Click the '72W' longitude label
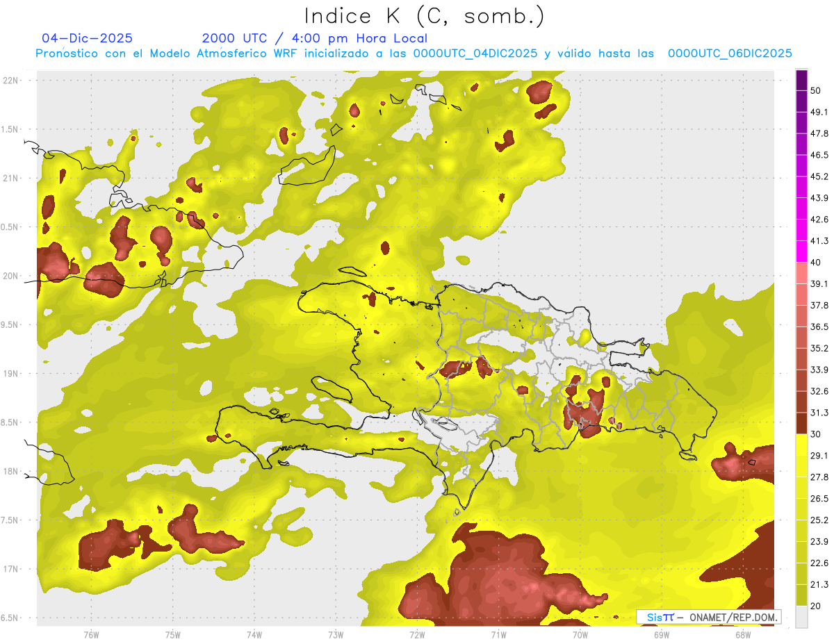 tap(417, 634)
